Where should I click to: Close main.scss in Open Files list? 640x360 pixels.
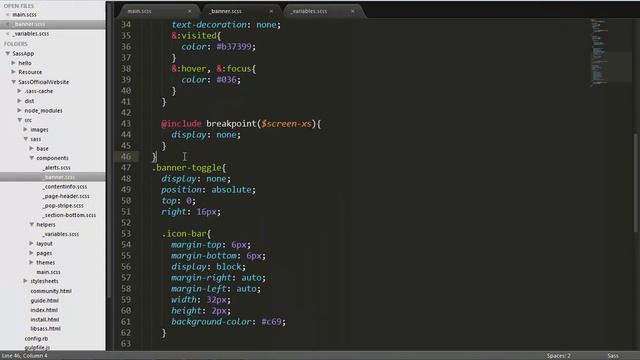click(x=7, y=15)
